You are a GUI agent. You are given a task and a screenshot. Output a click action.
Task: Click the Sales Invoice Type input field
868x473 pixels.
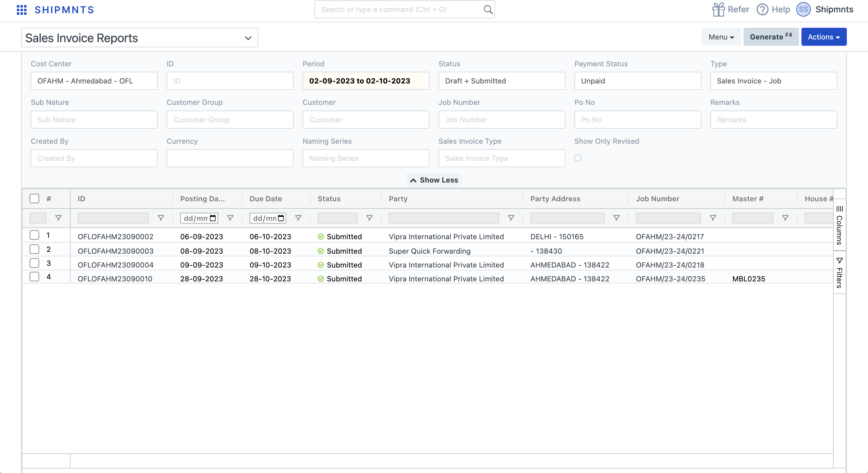pyautogui.click(x=502, y=158)
